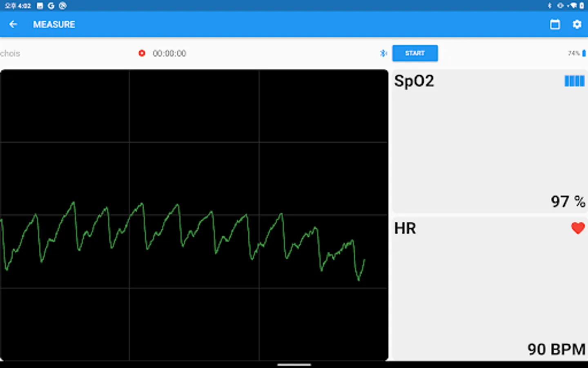Viewport: 588px width, 368px height.
Task: Tap the Bluetooth icon beside START
Action: 383,53
